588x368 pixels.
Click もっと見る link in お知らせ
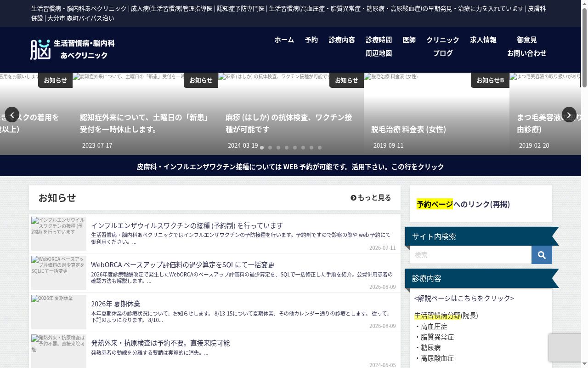pos(371,198)
